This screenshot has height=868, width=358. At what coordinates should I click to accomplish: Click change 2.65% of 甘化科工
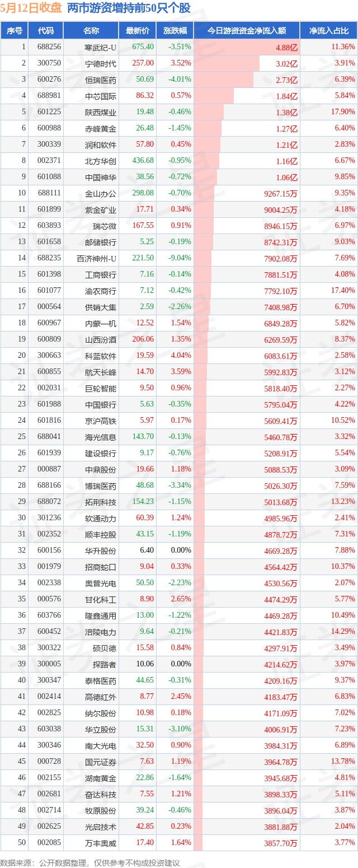pyautogui.click(x=181, y=599)
